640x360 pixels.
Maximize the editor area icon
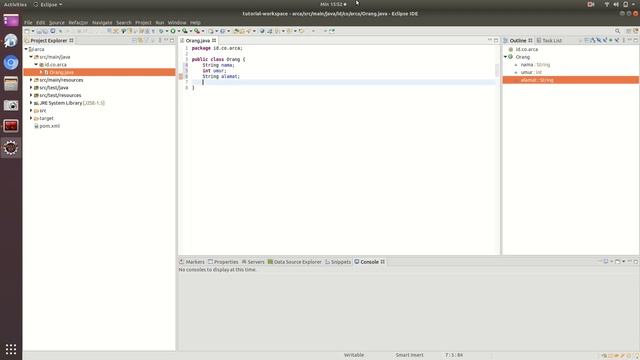[496, 40]
